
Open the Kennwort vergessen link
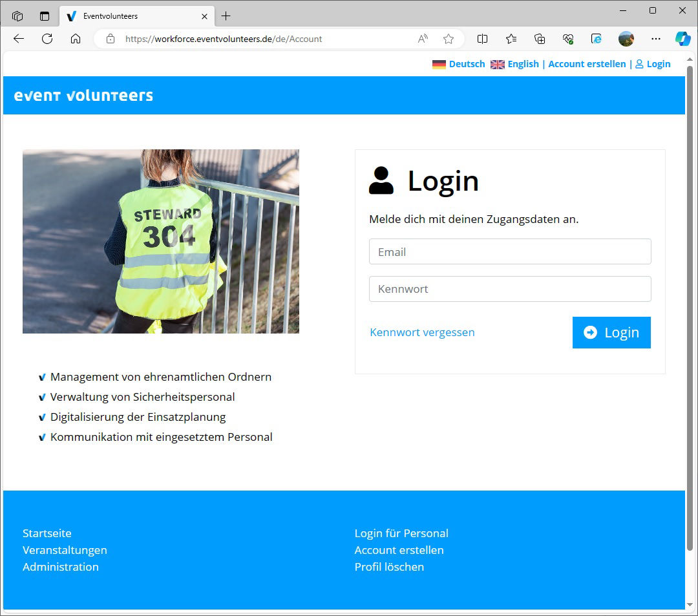pyautogui.click(x=422, y=332)
